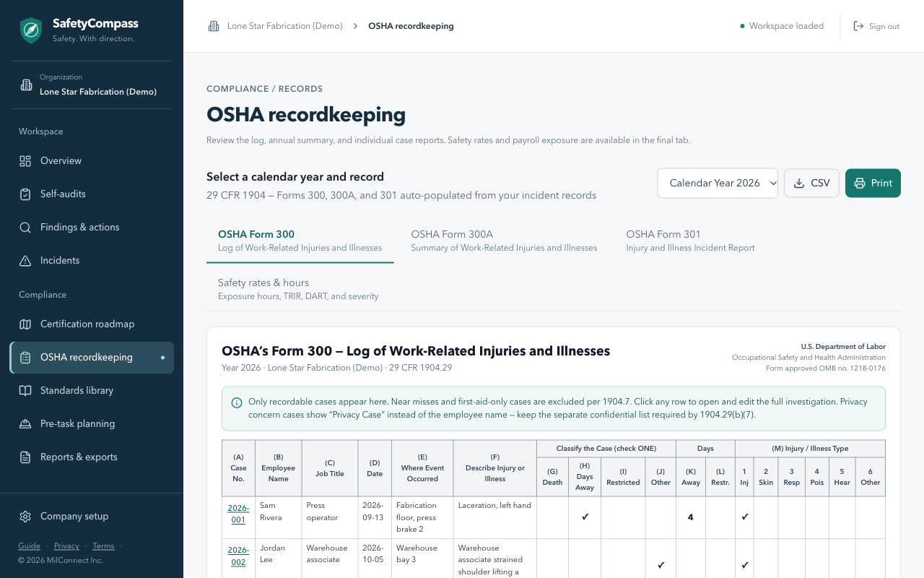Click the Press operator job title cell
This screenshot has width=924, height=578.
(x=330, y=517)
